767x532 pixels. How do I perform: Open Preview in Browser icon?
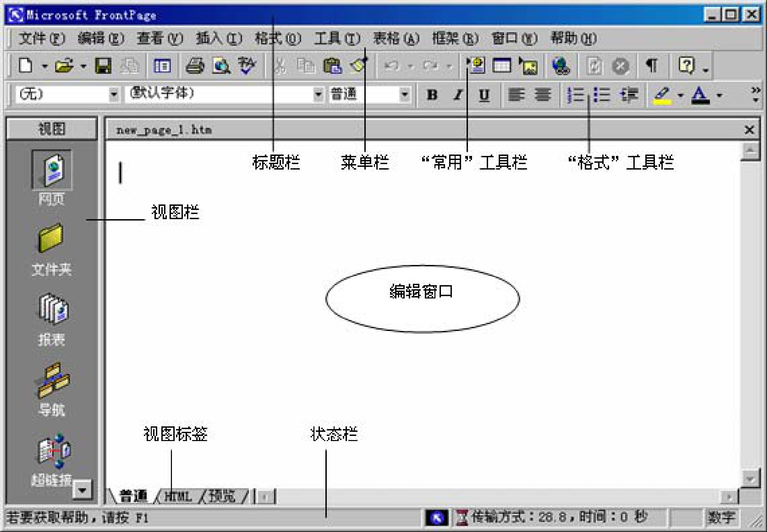coord(221,65)
